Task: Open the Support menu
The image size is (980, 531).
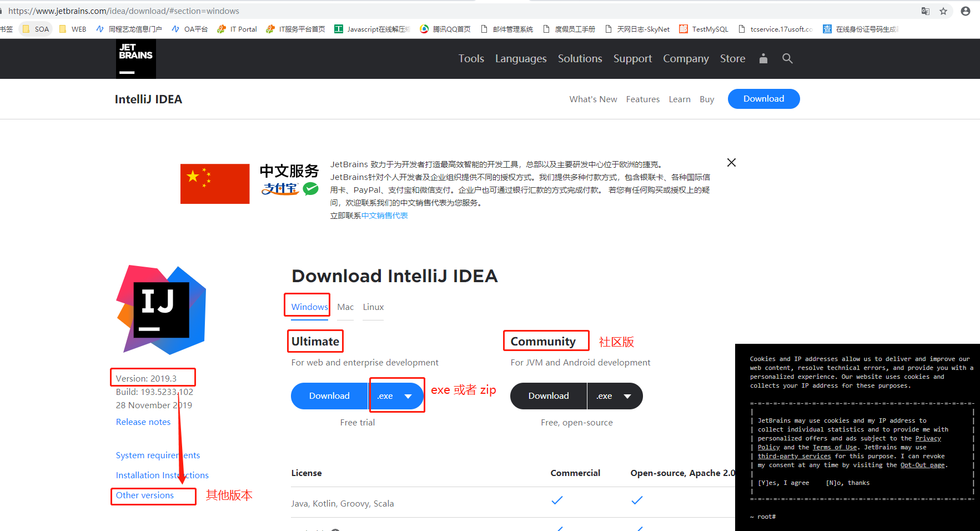Action: 632,58
